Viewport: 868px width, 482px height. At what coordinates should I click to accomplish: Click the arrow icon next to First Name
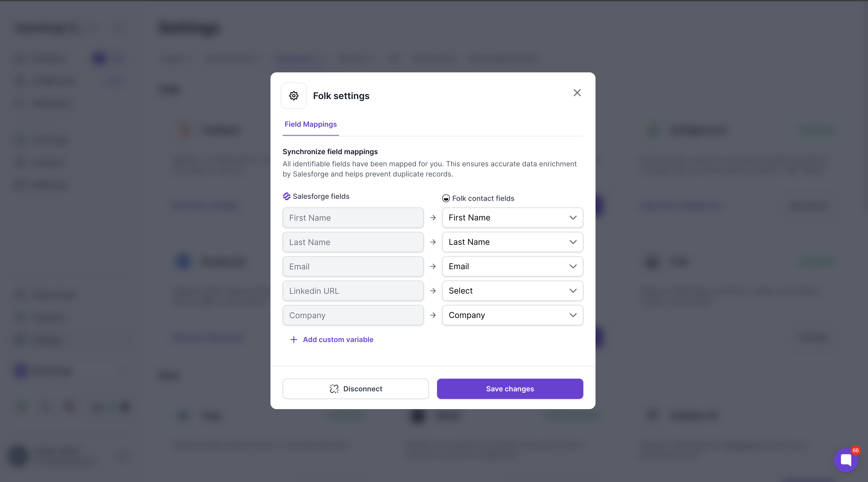[x=433, y=218]
